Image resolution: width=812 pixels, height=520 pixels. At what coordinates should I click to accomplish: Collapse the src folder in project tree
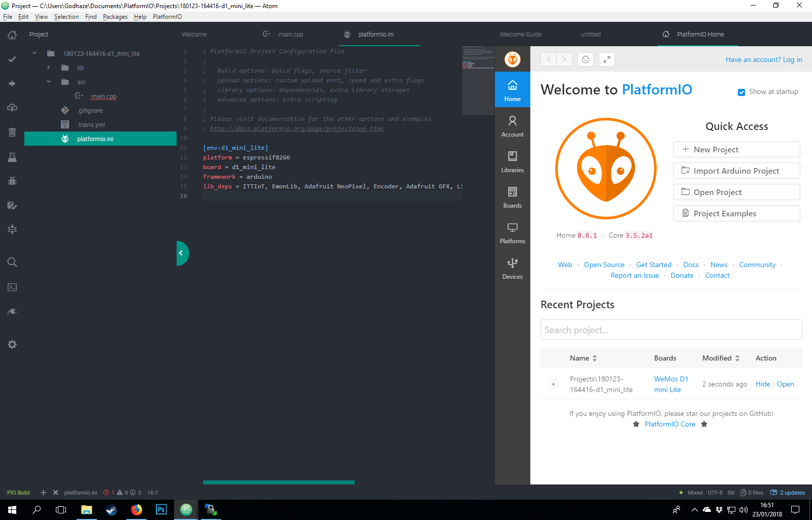coord(48,82)
